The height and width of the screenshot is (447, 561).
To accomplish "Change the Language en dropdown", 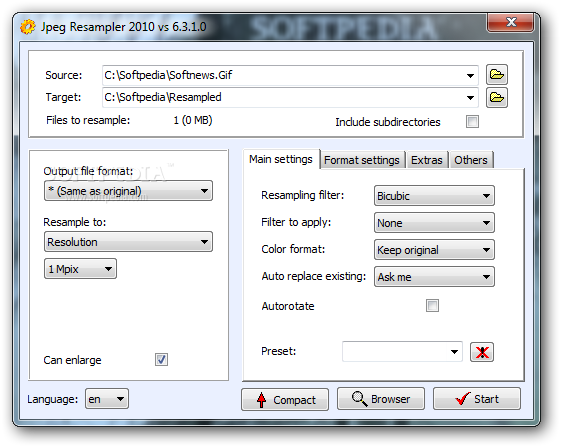I will [x=107, y=399].
